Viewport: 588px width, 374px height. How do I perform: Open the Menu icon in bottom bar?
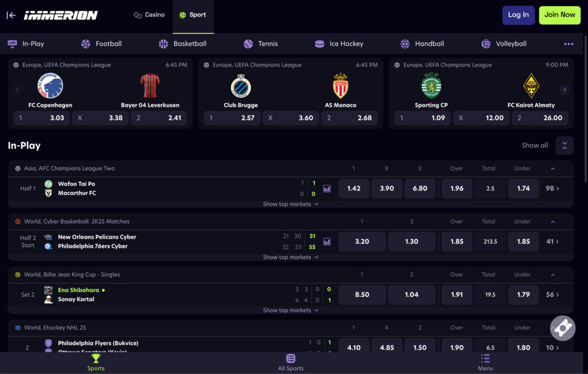click(x=485, y=363)
